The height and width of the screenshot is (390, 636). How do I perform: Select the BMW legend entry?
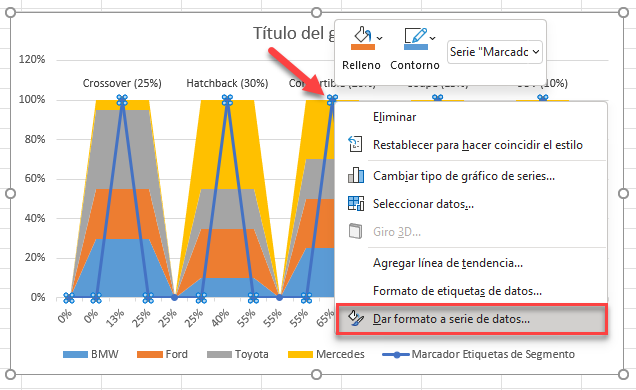(90, 354)
